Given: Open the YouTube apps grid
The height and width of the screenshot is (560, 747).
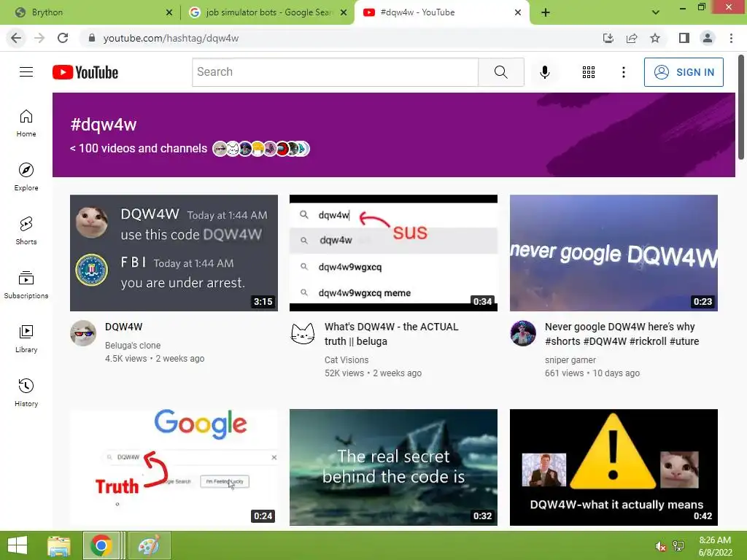Looking at the screenshot, I should 589,72.
